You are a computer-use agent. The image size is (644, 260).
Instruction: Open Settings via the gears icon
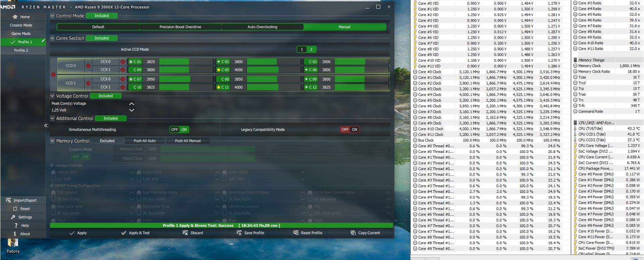point(13,217)
